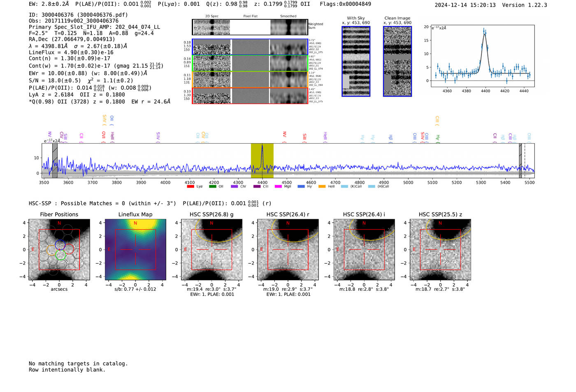The width and height of the screenshot is (576, 392).
Task: Click the hatched gray band near 3550
Action: pyautogui.click(x=55, y=160)
